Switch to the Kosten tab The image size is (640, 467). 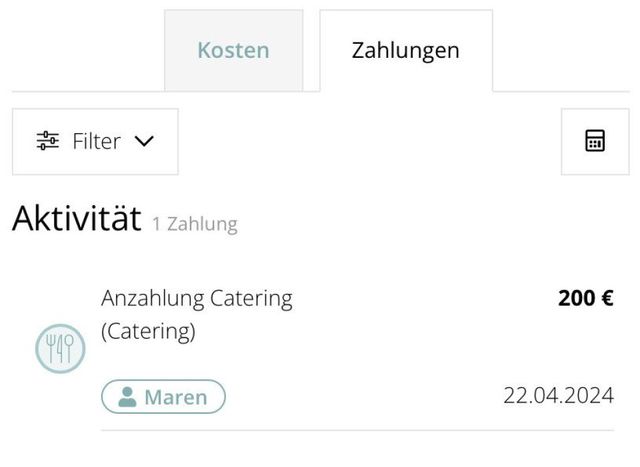[x=233, y=51]
